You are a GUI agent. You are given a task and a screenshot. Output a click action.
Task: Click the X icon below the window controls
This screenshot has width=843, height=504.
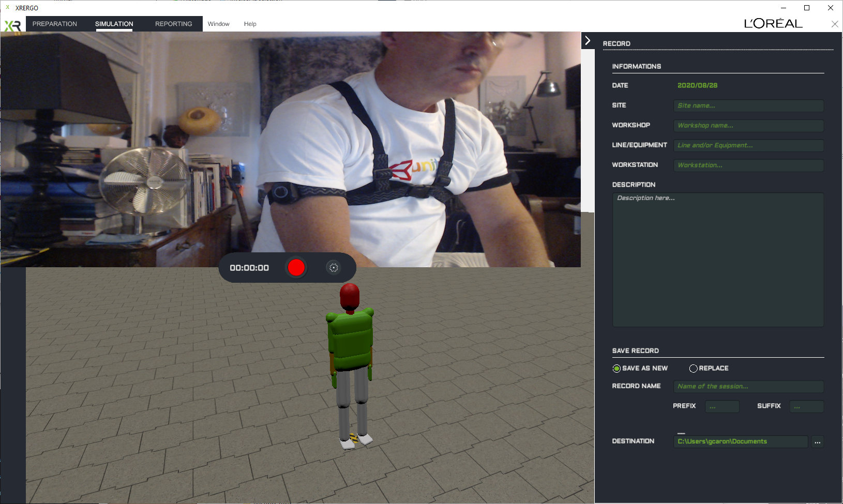(834, 24)
